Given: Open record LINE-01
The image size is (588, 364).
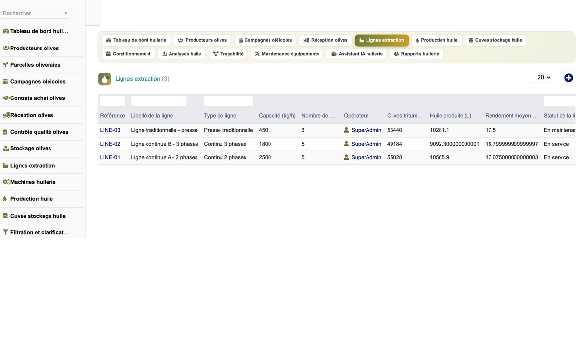Looking at the screenshot, I should click(110, 158).
